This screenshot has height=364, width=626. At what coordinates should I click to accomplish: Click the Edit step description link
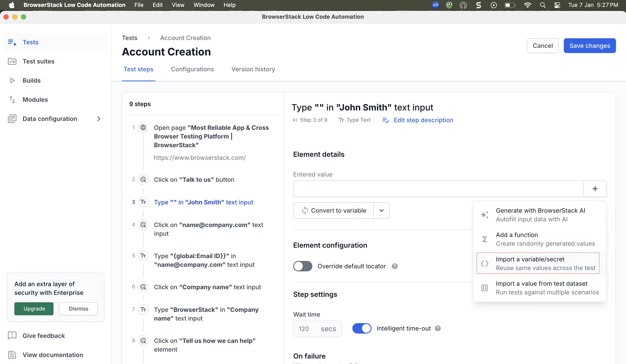pos(423,120)
